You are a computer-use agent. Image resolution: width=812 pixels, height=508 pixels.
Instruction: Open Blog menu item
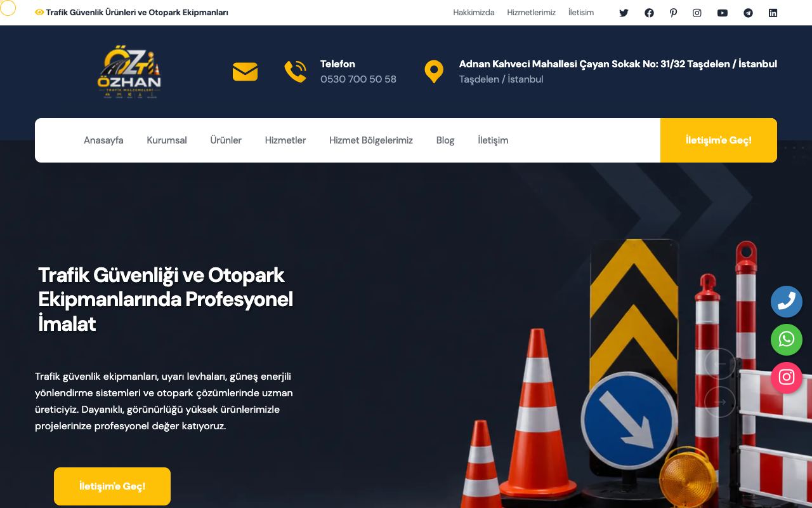tap(445, 140)
